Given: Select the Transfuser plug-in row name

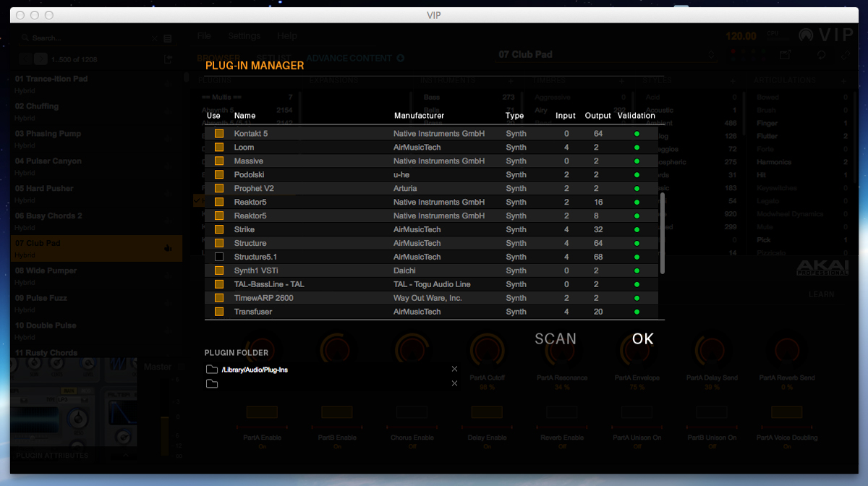Looking at the screenshot, I should coord(252,312).
